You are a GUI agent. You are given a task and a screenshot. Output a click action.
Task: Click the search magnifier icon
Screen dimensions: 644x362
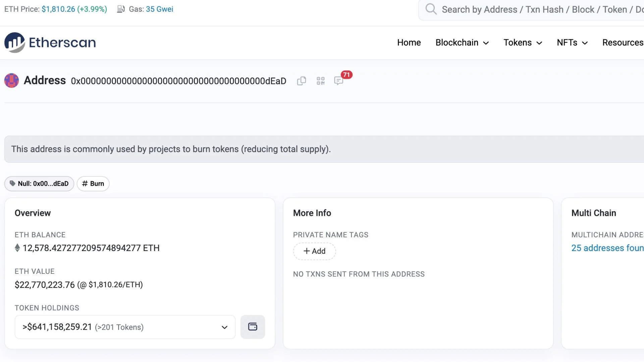pyautogui.click(x=431, y=9)
